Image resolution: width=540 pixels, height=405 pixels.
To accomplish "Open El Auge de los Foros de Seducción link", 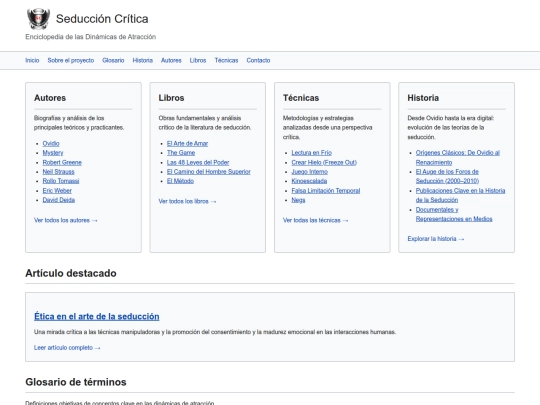I will point(447,176).
